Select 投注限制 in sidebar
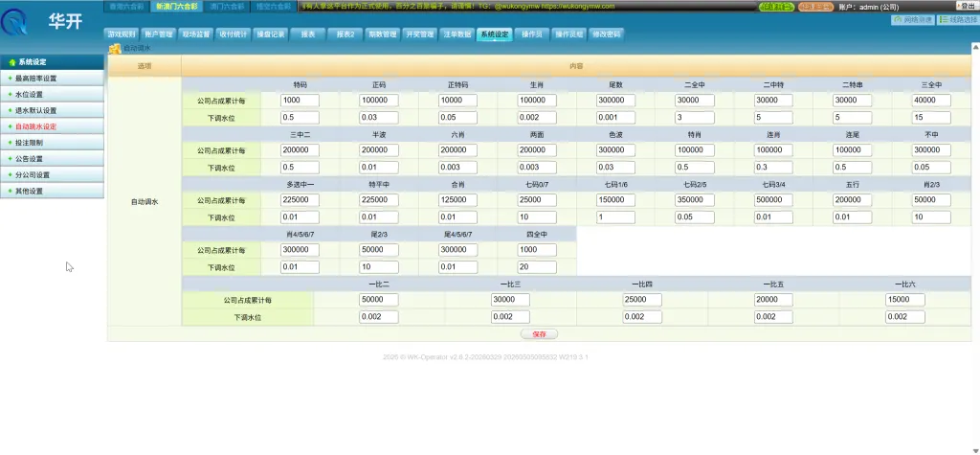This screenshot has width=980, height=455. coord(52,143)
